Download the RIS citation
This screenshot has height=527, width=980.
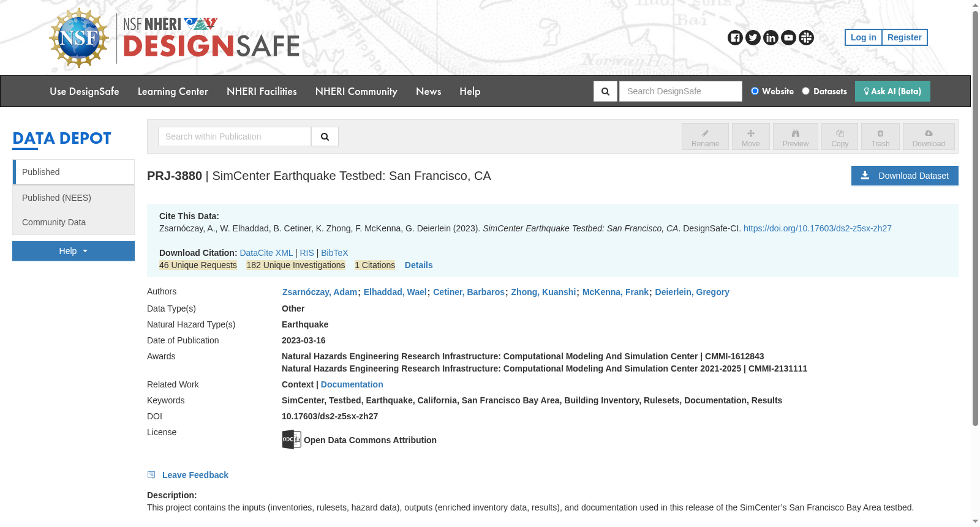(x=307, y=253)
